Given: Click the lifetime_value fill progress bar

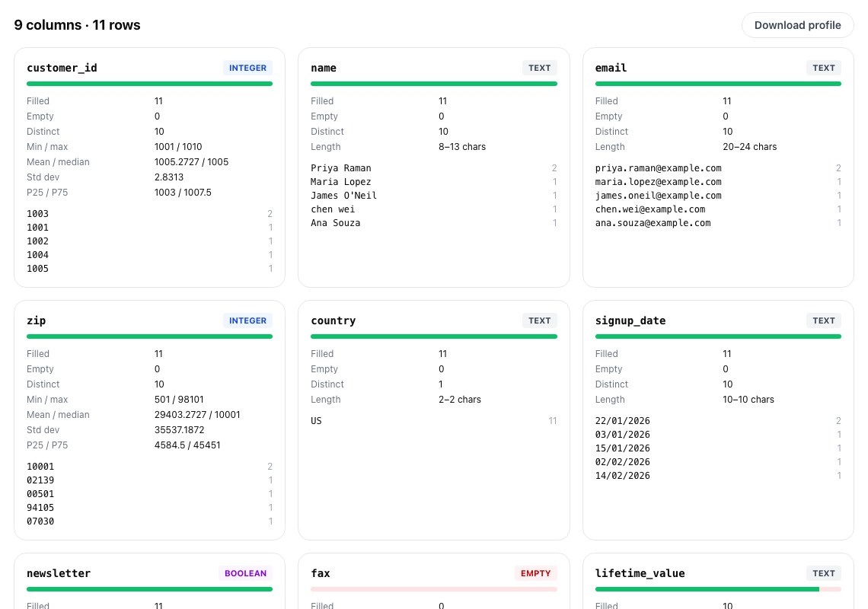Looking at the screenshot, I should [x=718, y=589].
